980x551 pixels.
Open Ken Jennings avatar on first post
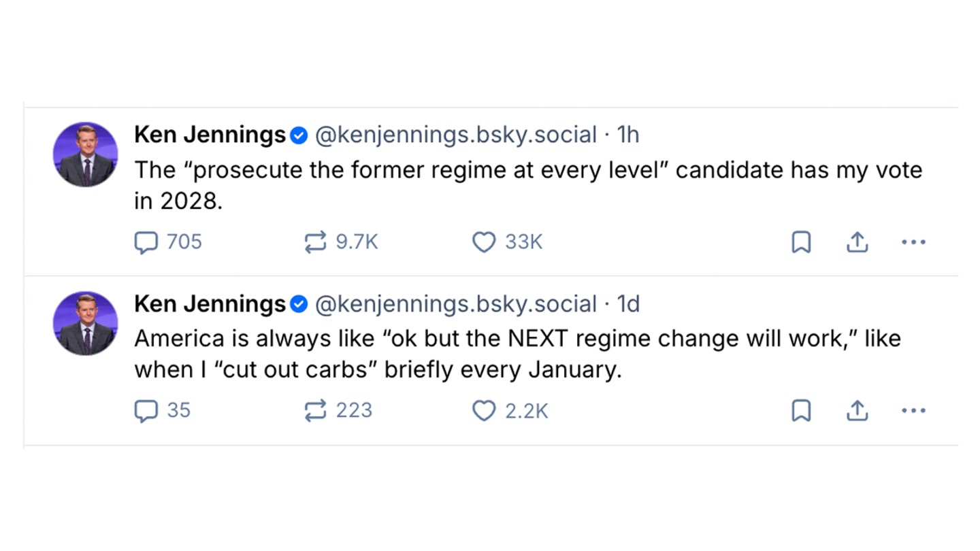[86, 154]
